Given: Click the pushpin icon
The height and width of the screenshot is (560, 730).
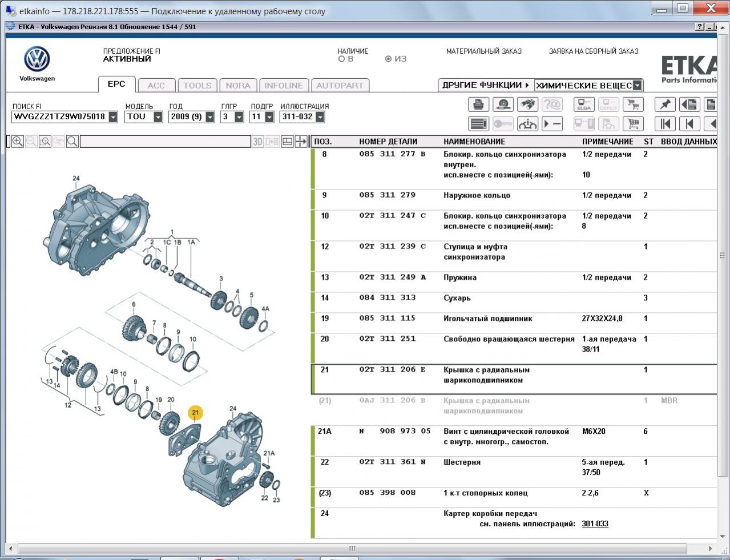Looking at the screenshot, I should [665, 104].
